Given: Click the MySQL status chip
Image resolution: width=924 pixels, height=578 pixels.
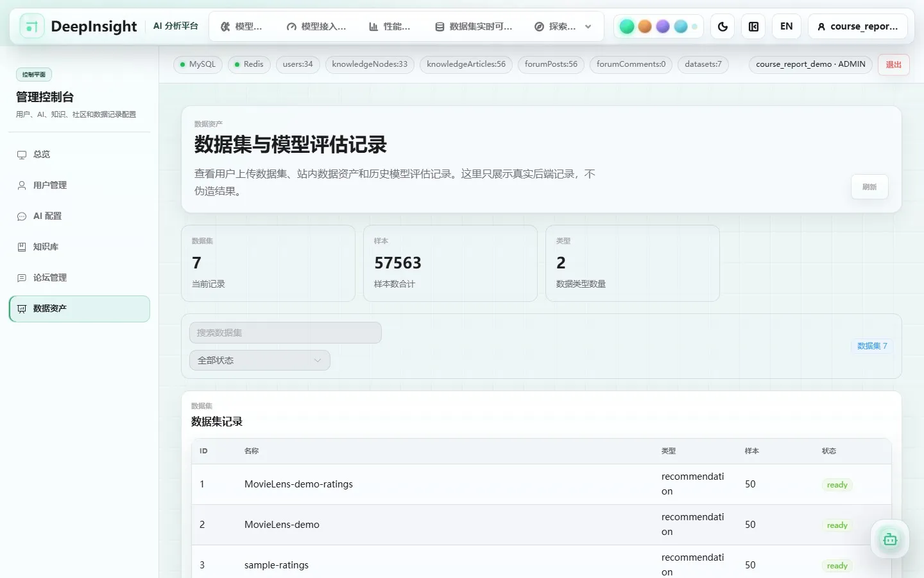Looking at the screenshot, I should click(x=198, y=64).
